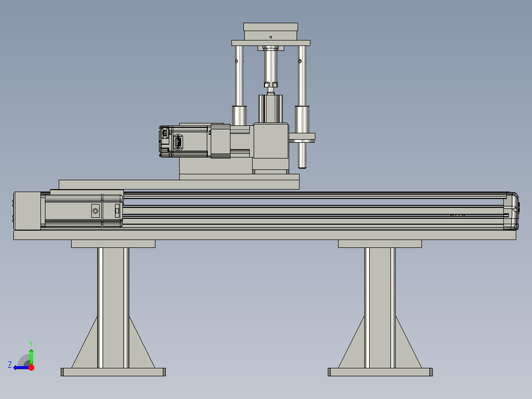Select the left vertical guide rod

coord(239,76)
